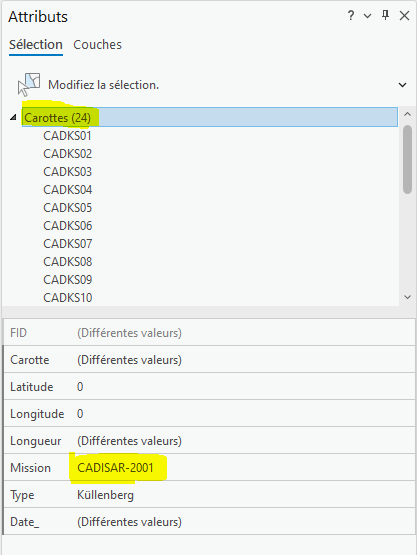This screenshot has width=417, height=555.
Task: Open the pane options chevron menu
Action: 367,16
